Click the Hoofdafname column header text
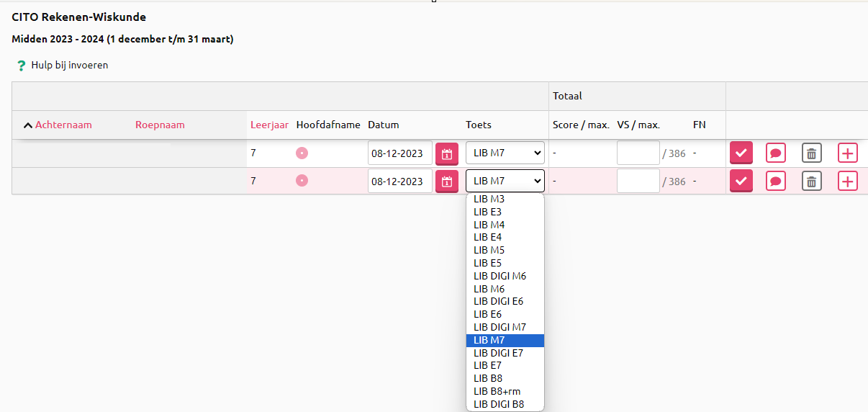The image size is (868, 412). click(x=328, y=125)
